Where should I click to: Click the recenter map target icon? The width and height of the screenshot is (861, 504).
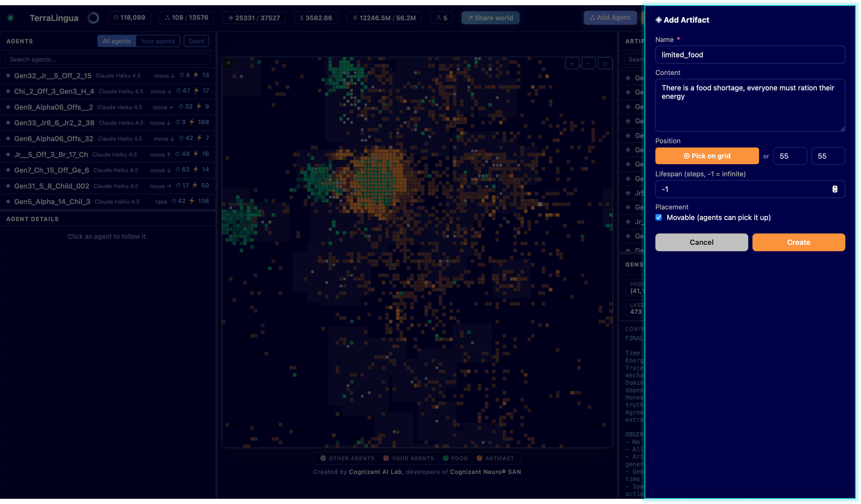[605, 63]
